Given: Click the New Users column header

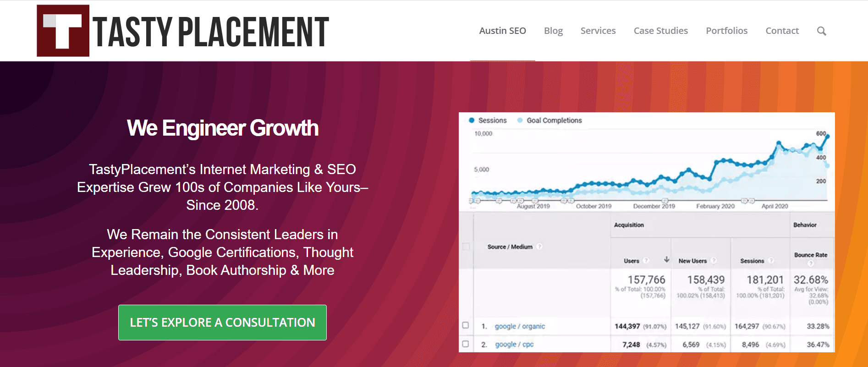Looking at the screenshot, I should coord(692,261).
